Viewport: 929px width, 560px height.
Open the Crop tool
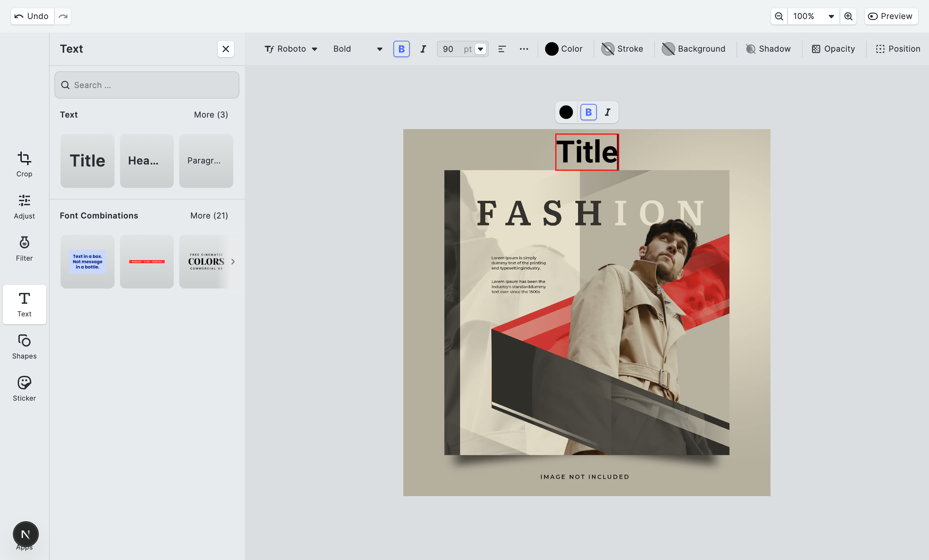[24, 164]
